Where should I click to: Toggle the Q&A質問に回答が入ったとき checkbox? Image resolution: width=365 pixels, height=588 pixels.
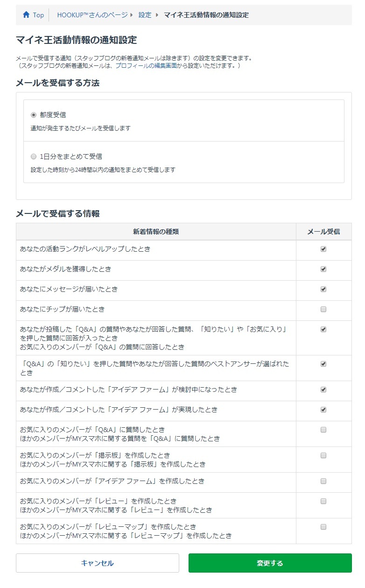click(x=323, y=330)
